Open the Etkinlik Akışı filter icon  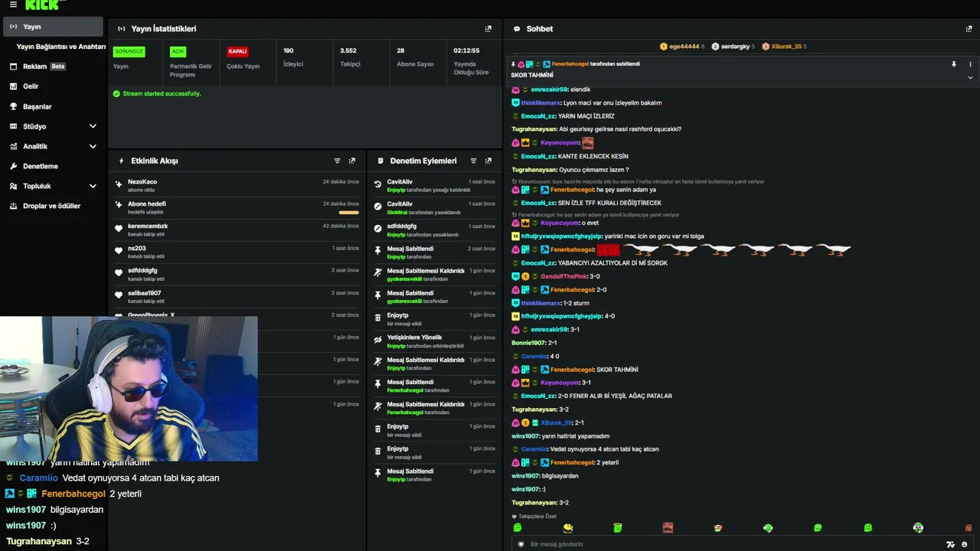tap(337, 161)
